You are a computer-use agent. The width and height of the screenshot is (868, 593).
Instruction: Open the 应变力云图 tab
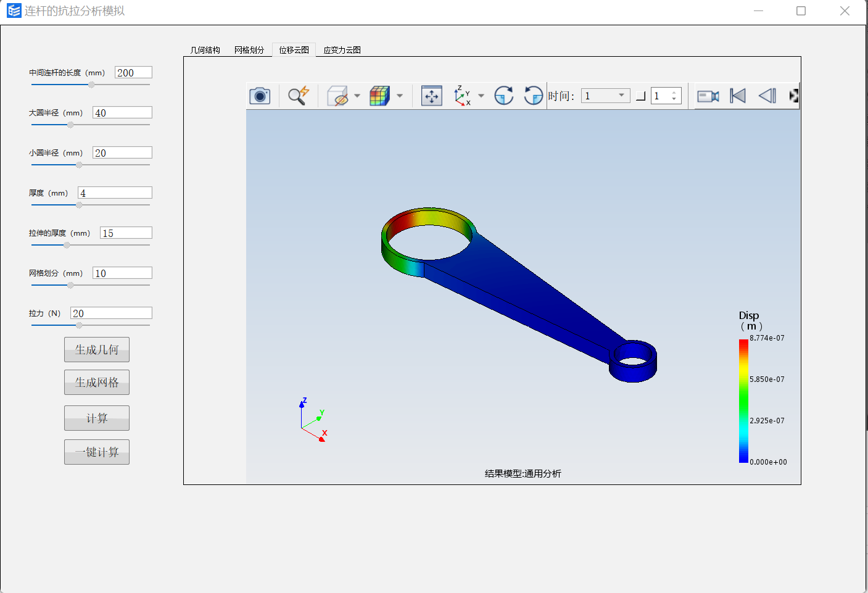click(342, 50)
